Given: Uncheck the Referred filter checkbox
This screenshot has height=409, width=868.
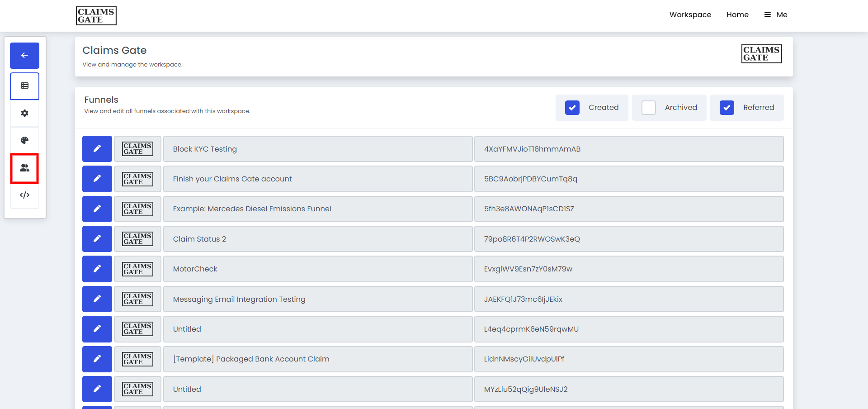Looking at the screenshot, I should 726,108.
